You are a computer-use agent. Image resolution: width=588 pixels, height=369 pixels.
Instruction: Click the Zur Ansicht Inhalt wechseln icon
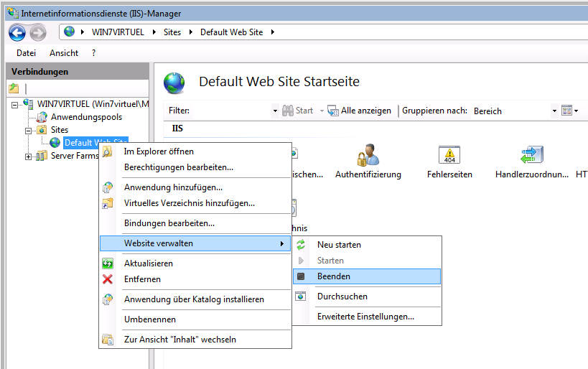click(x=108, y=340)
